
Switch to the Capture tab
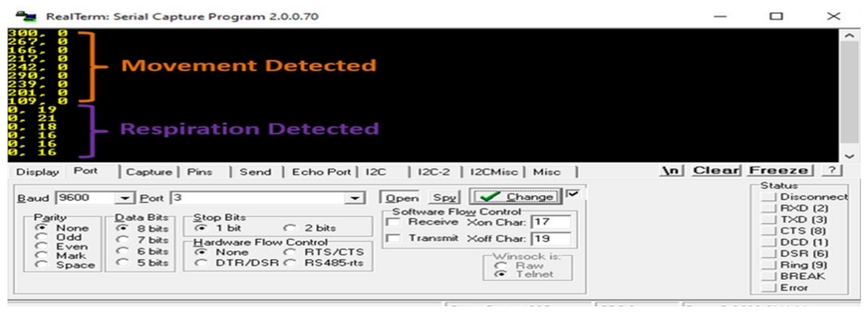pyautogui.click(x=149, y=172)
